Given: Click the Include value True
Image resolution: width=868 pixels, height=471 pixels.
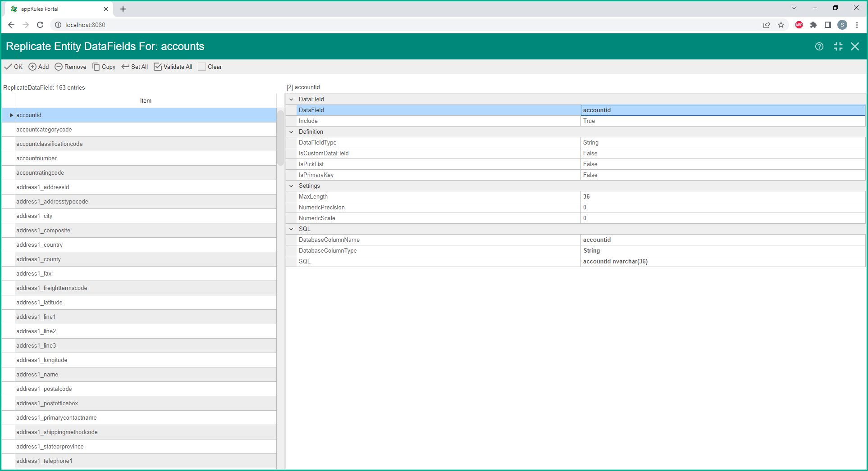Looking at the screenshot, I should [723, 121].
